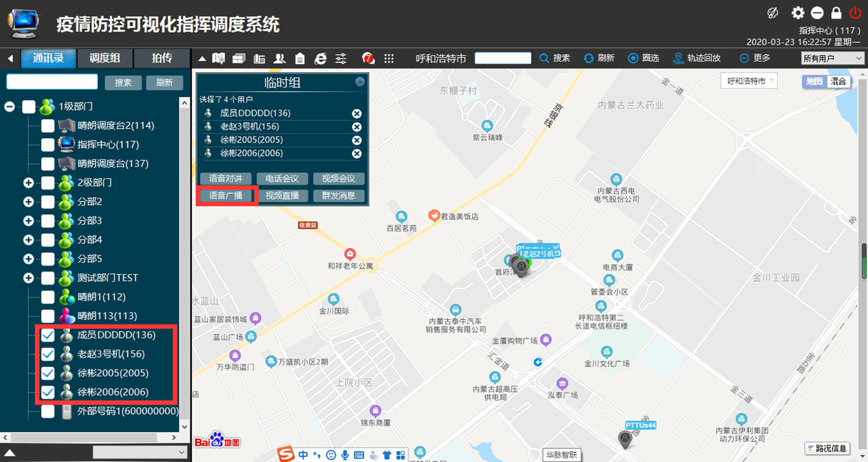Switch Sogou 中 Chinese/English mode
Image resolution: width=868 pixels, height=462 pixels.
[303, 455]
